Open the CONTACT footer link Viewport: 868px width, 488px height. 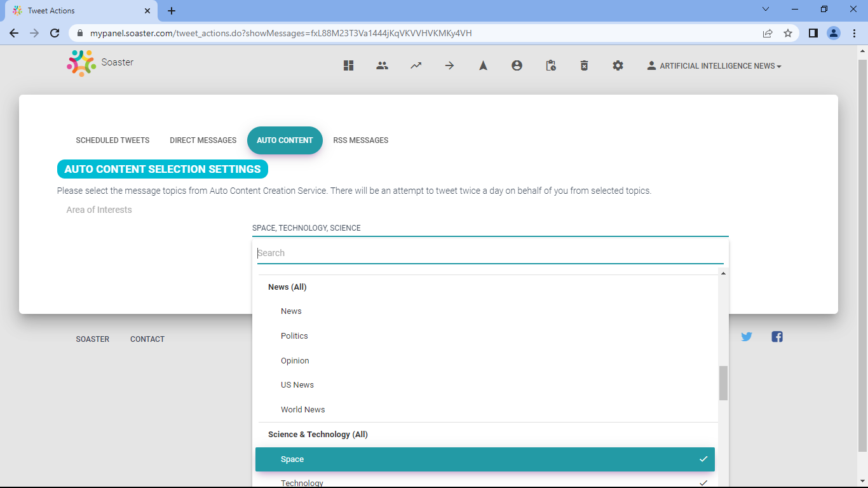click(147, 339)
